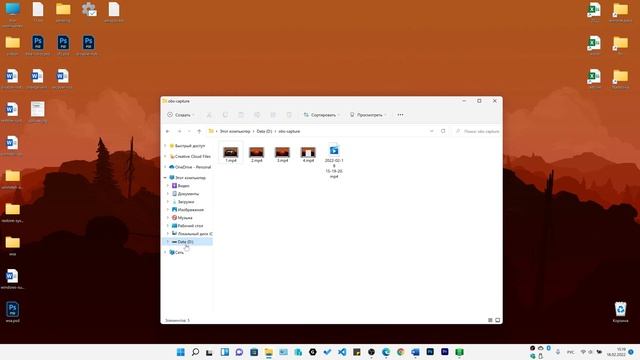
Task: Click the search obs-capture field
Action: pos(477,131)
